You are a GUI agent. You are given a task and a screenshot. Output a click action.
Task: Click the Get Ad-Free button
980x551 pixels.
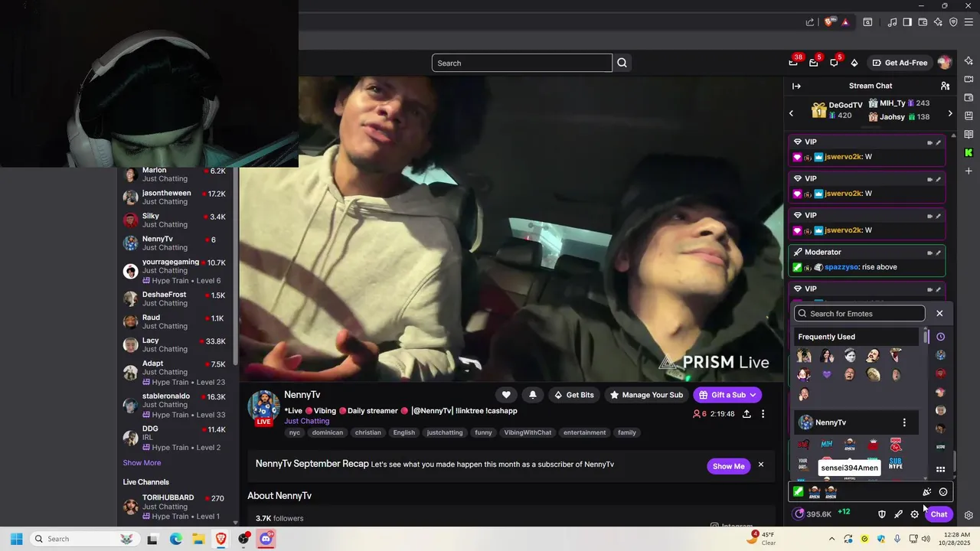(x=900, y=63)
